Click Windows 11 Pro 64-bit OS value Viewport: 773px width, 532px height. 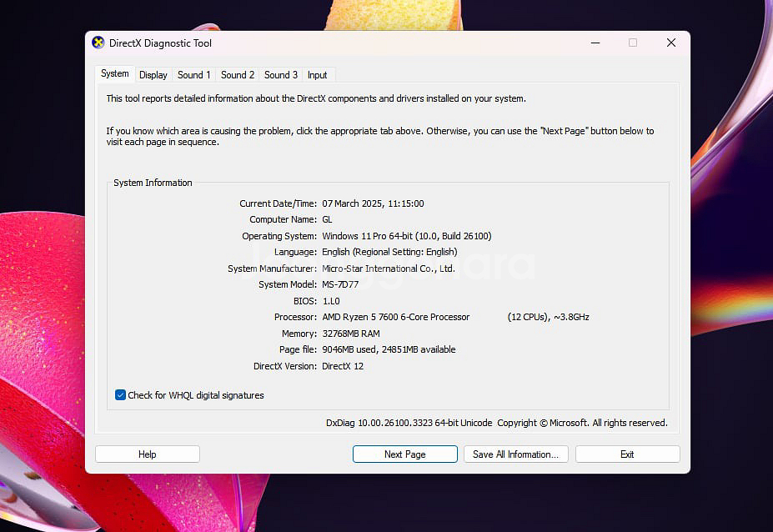(x=407, y=236)
